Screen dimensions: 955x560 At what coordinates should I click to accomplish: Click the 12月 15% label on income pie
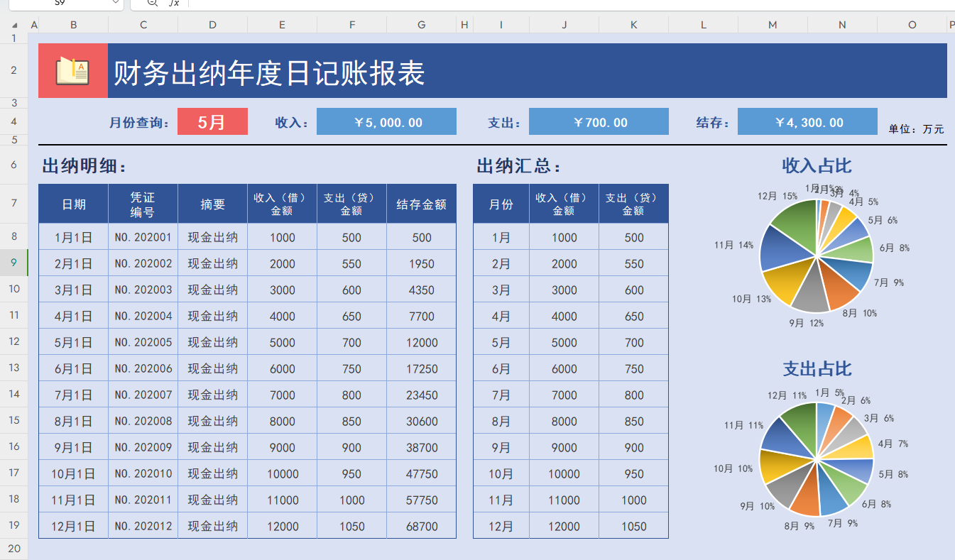pyautogui.click(x=777, y=196)
